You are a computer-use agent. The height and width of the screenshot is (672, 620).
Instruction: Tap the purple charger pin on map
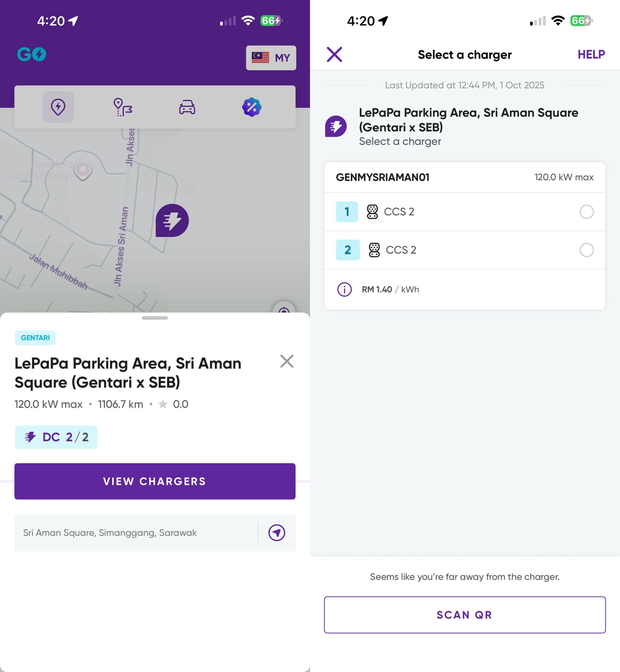point(172,220)
